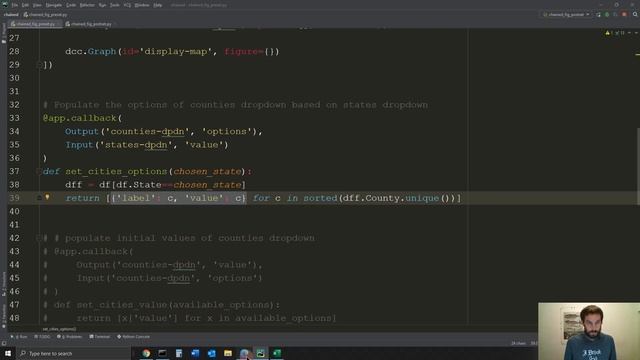Open the Favorites side panel tab
Image resolution: width=640 pixels, height=360 pixels.
pyautogui.click(x=4, y=315)
